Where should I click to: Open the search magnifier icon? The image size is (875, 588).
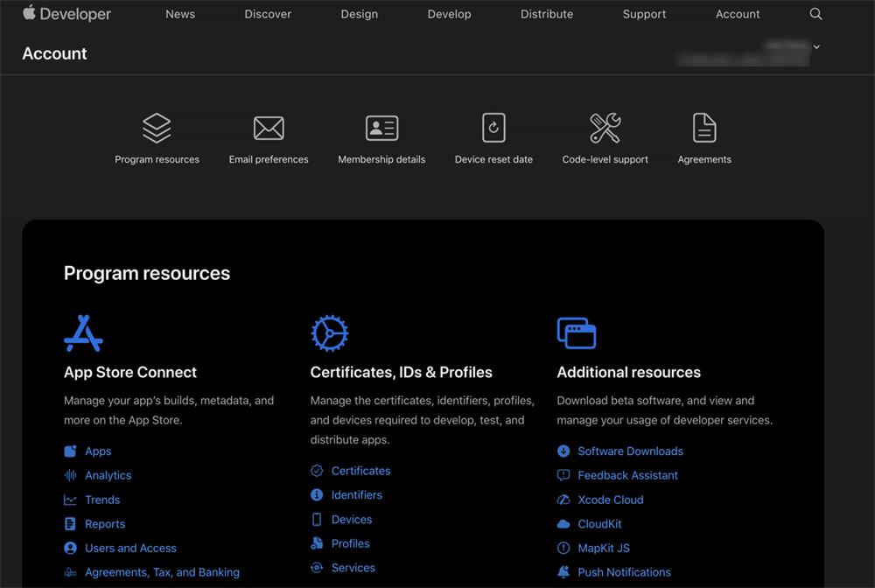[x=815, y=14]
